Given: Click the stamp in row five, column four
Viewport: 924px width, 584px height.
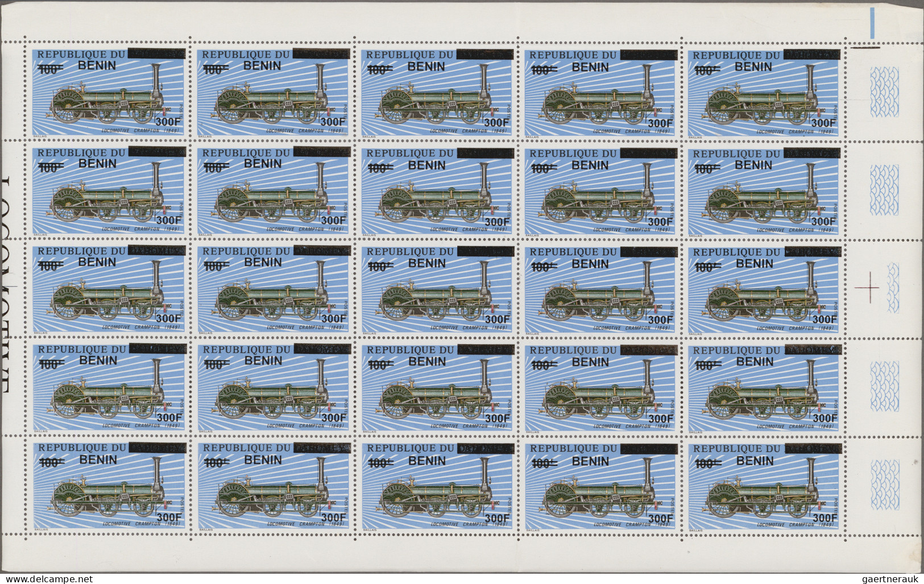Looking at the screenshot, I should (x=601, y=486).
